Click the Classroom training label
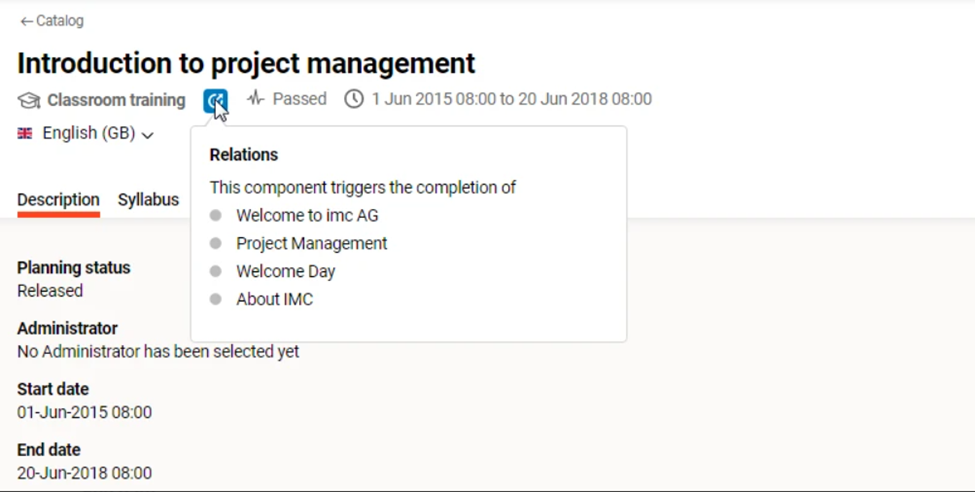 coord(116,100)
